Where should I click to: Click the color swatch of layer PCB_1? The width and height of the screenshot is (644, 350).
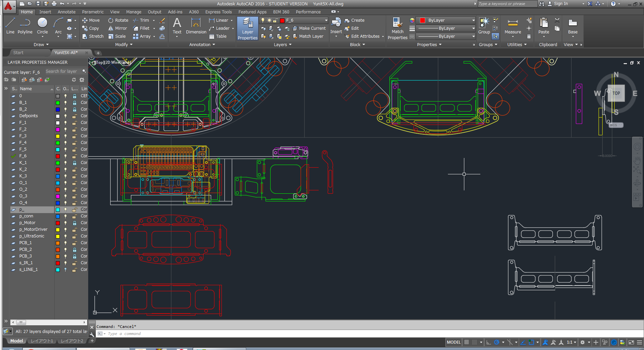click(x=58, y=243)
